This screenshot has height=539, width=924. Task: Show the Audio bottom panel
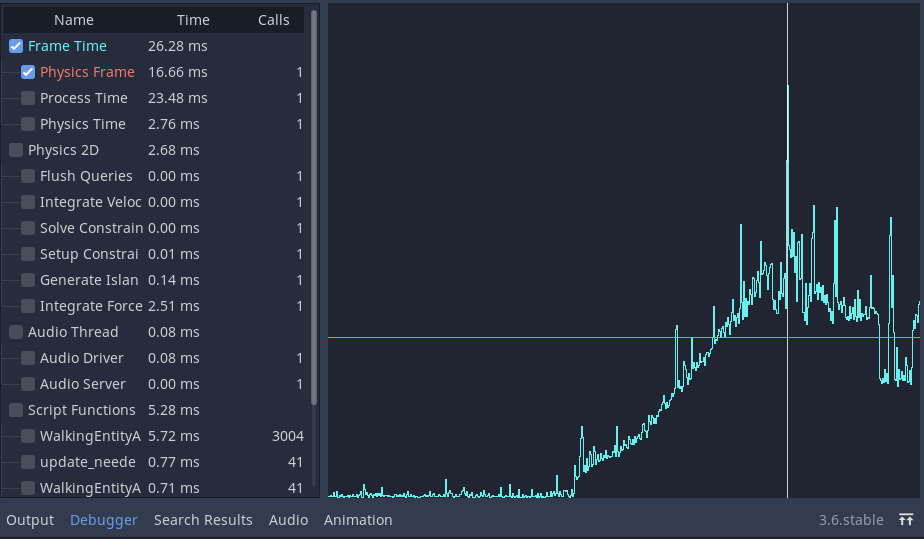288,520
